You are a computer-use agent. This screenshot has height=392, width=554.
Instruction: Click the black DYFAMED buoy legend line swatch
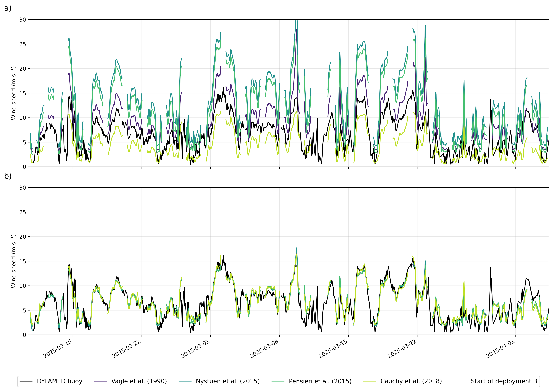(x=26, y=381)
